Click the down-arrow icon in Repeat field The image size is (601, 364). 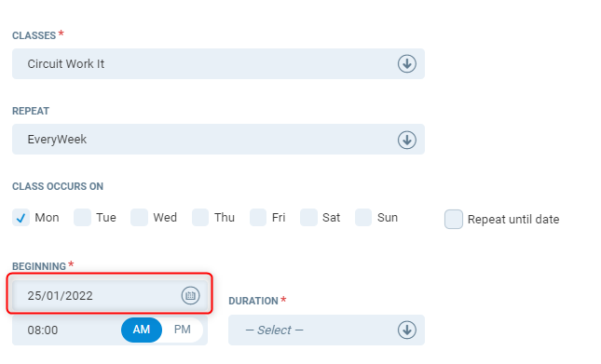click(406, 140)
